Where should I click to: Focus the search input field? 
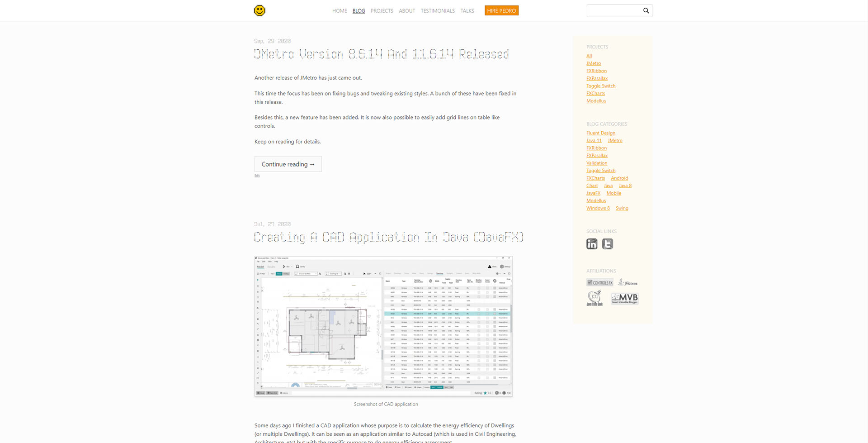click(614, 11)
